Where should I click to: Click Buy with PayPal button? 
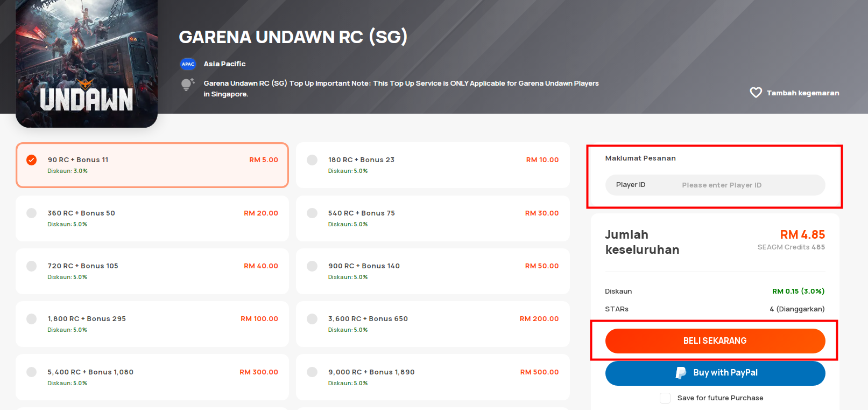click(x=715, y=373)
